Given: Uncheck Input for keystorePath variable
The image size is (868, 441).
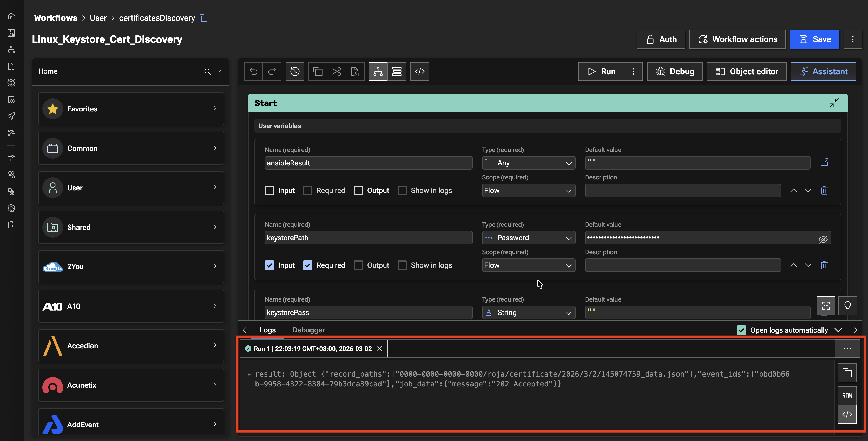Looking at the screenshot, I should 269,265.
